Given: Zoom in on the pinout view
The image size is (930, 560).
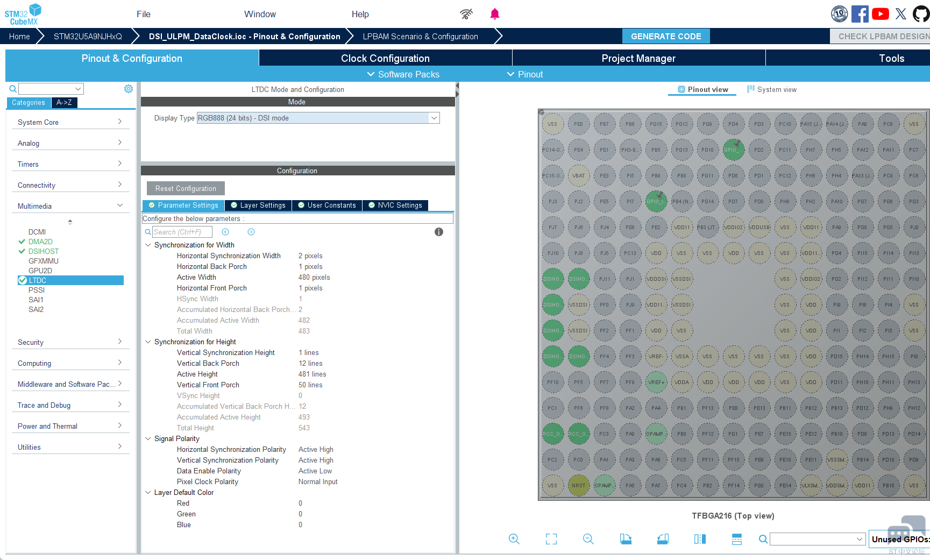Looking at the screenshot, I should (514, 539).
